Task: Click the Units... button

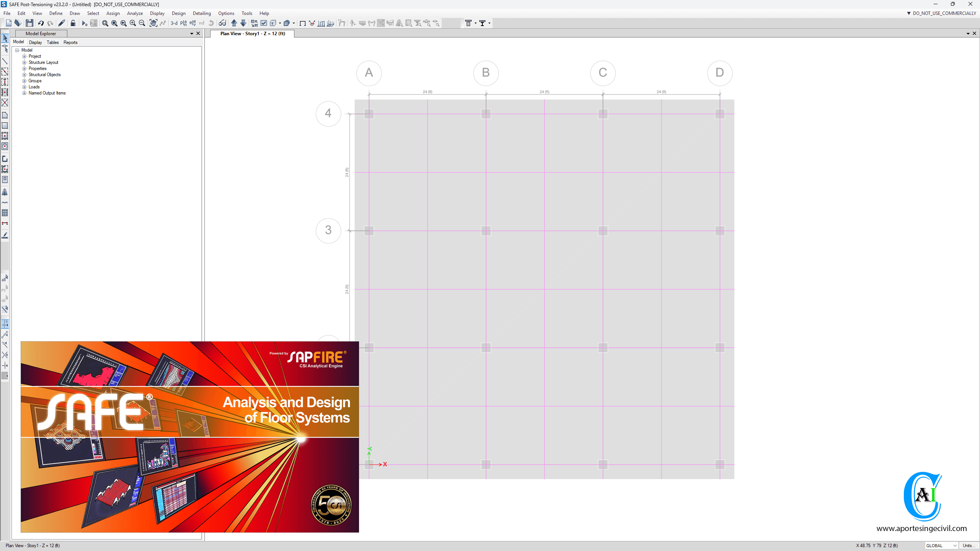Action: point(969,546)
